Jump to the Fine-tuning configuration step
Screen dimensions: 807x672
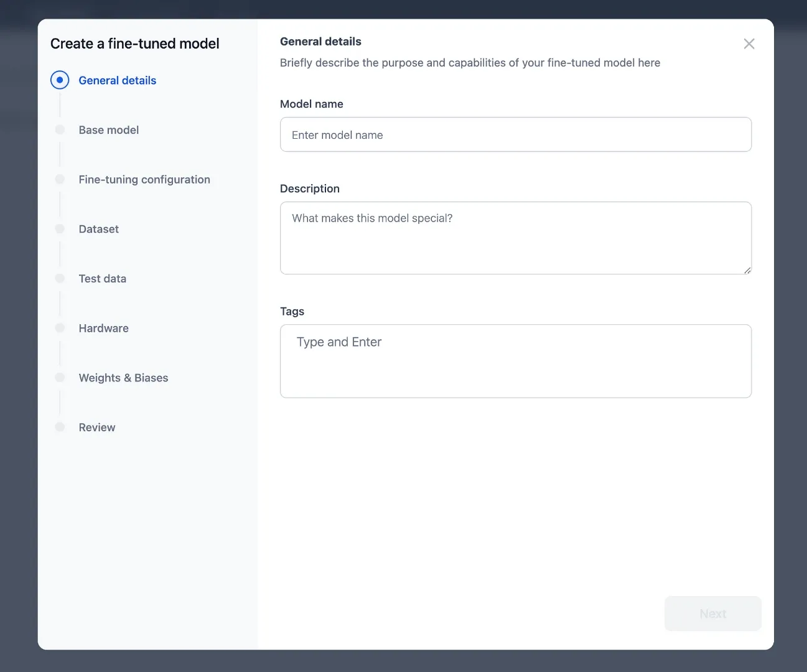[x=144, y=179]
